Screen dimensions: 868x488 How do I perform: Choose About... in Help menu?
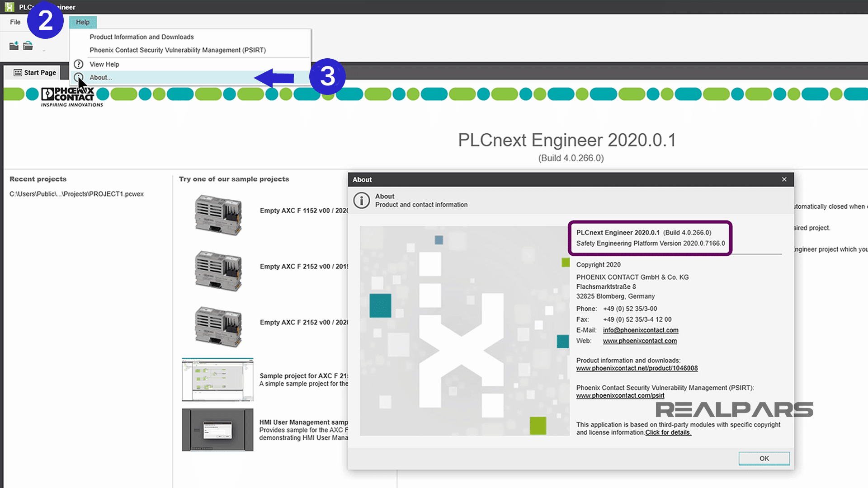[190, 78]
